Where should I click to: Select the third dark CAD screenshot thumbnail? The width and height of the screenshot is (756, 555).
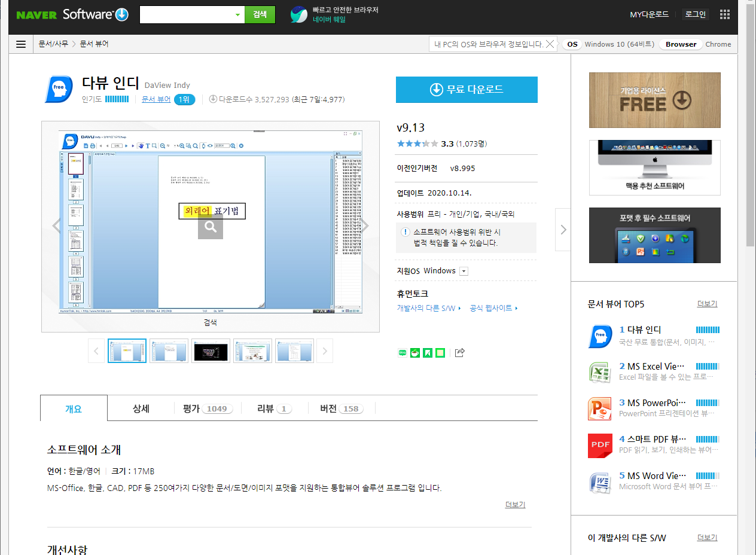[x=211, y=351]
